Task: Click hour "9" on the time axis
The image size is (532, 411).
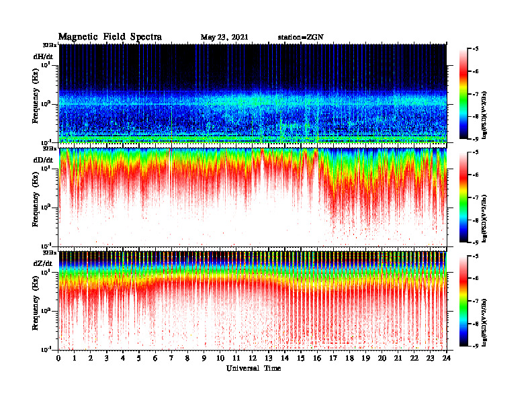Action: pos(204,359)
